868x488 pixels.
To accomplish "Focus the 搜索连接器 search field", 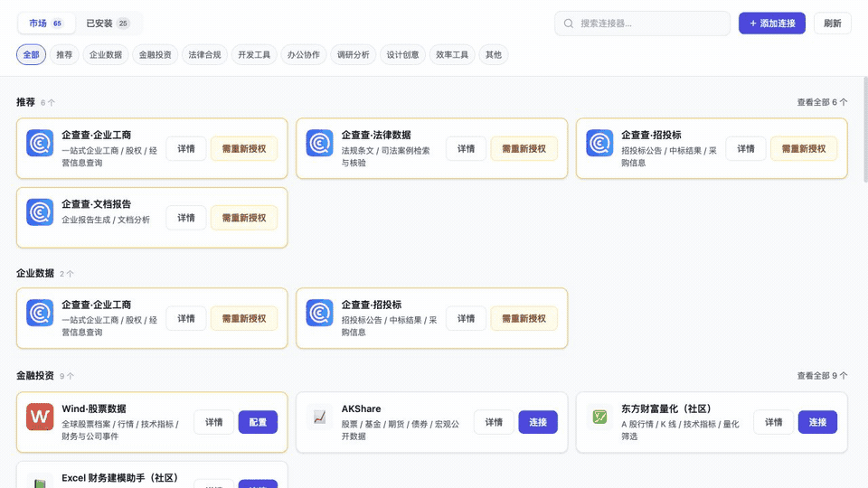I will pos(642,23).
